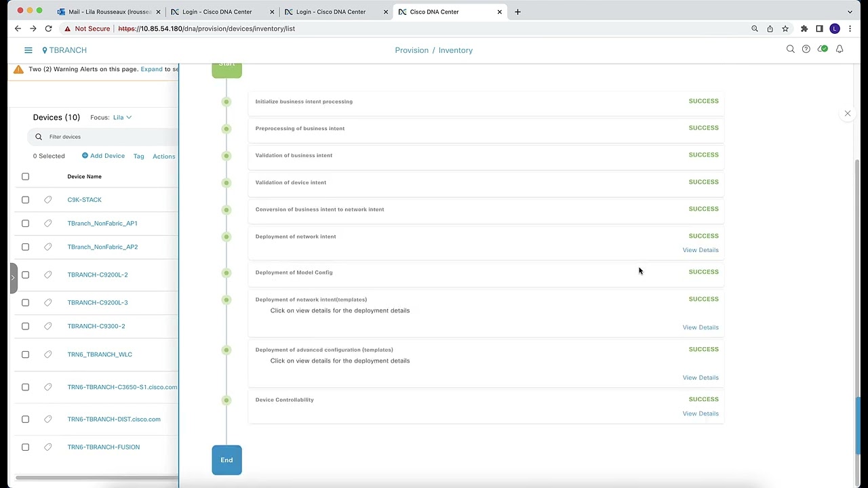
Task: Open the Actions dropdown menu
Action: [x=164, y=157]
